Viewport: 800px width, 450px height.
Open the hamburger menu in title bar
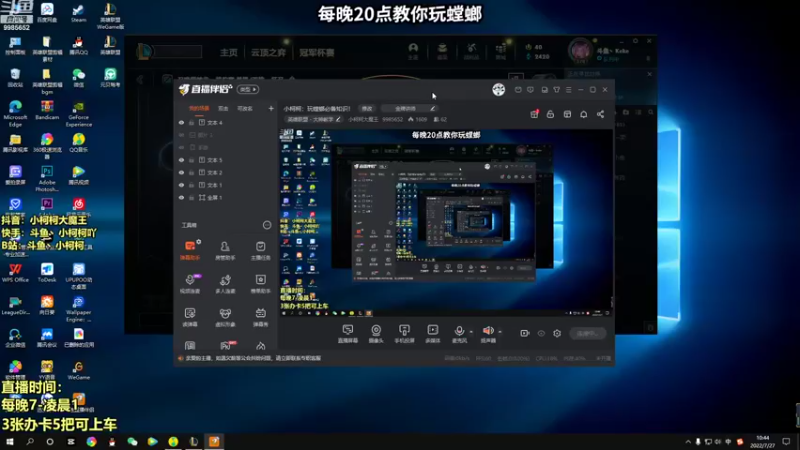click(568, 90)
